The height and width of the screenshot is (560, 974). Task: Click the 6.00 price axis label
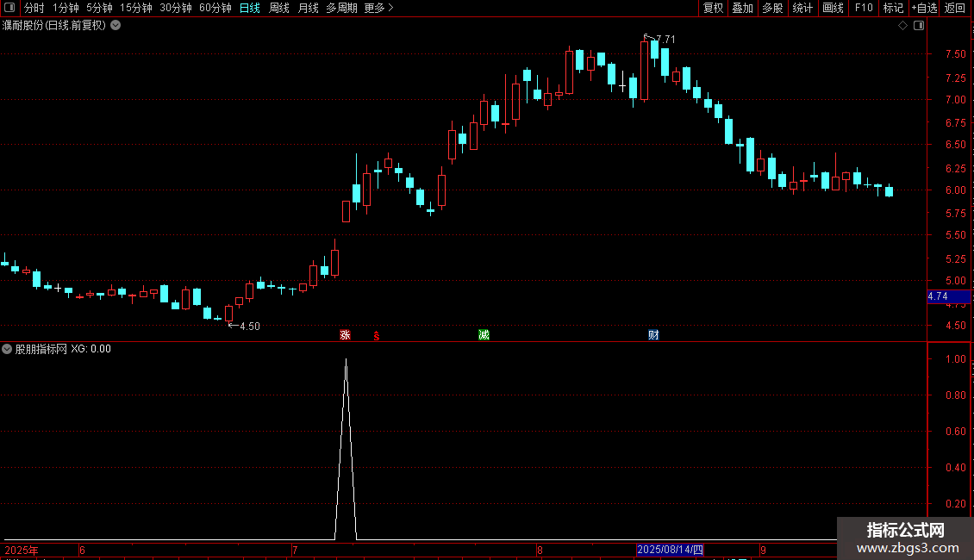pos(955,190)
